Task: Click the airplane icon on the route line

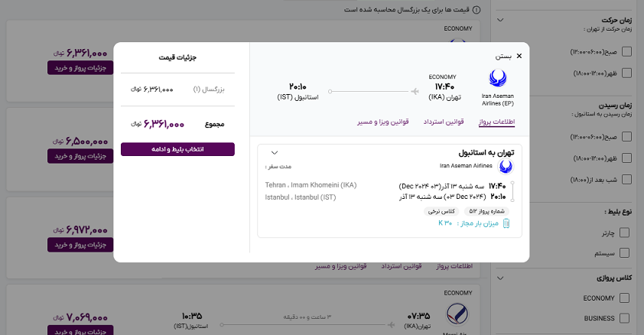Action: [415, 91]
